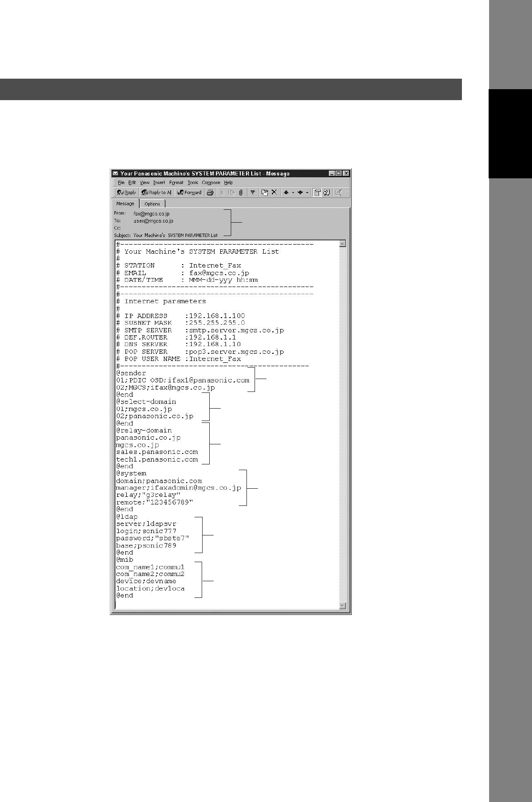Click the greyed-out toolbar icon at far right

point(338,193)
